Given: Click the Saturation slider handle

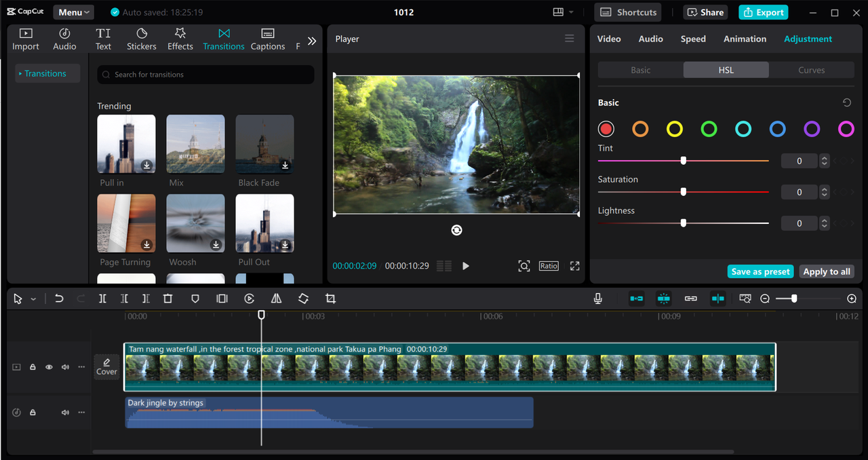Looking at the screenshot, I should [x=684, y=192].
